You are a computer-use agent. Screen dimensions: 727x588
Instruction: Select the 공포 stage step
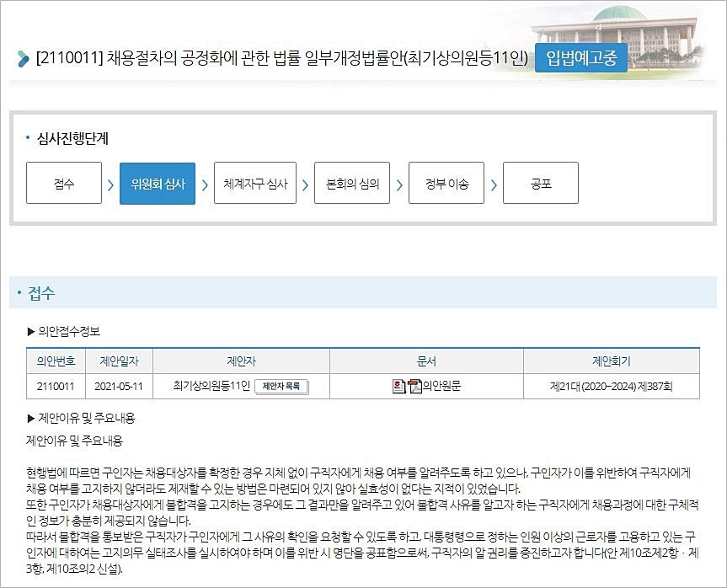[541, 183]
